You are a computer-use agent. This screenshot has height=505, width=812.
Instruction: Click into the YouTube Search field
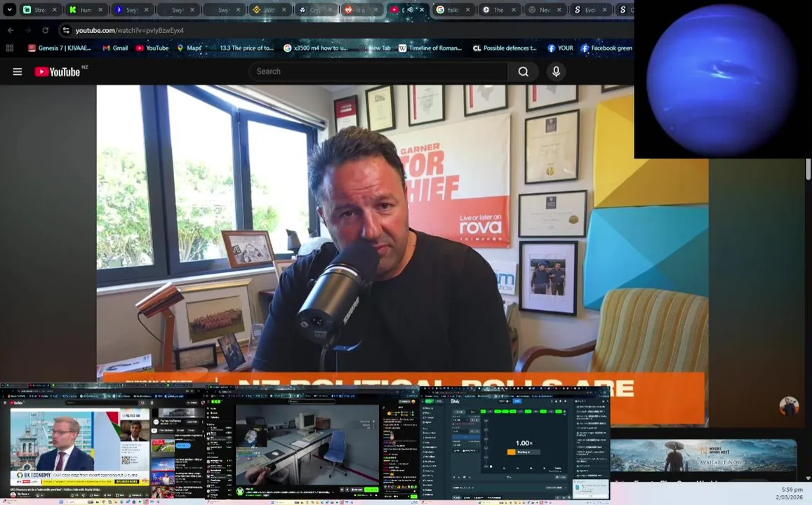[x=378, y=72]
